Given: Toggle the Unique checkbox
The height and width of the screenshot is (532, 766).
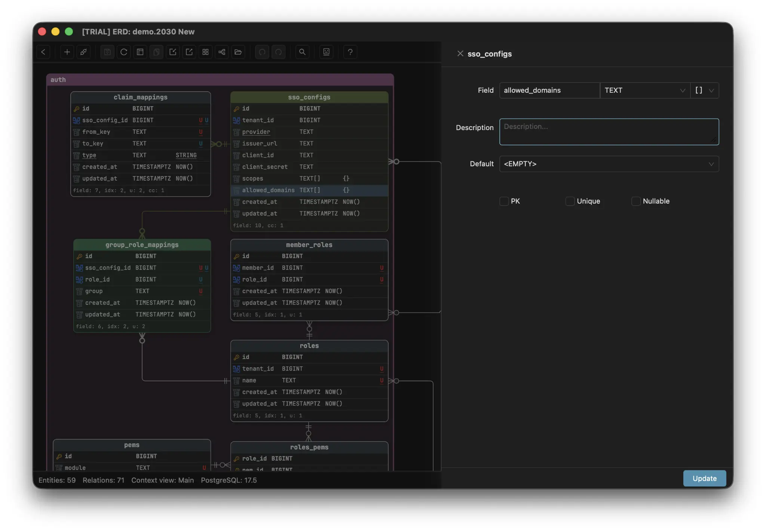Looking at the screenshot, I should [x=570, y=202].
